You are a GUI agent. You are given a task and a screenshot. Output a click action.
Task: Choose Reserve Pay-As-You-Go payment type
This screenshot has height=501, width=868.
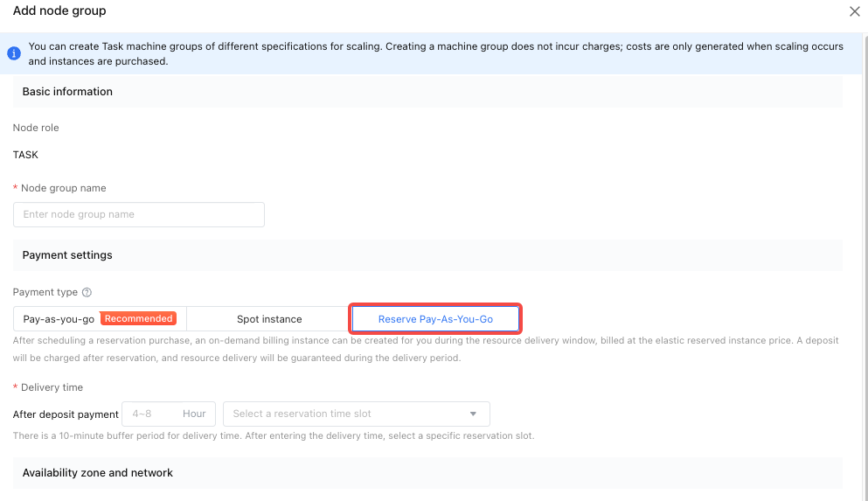[435, 319]
